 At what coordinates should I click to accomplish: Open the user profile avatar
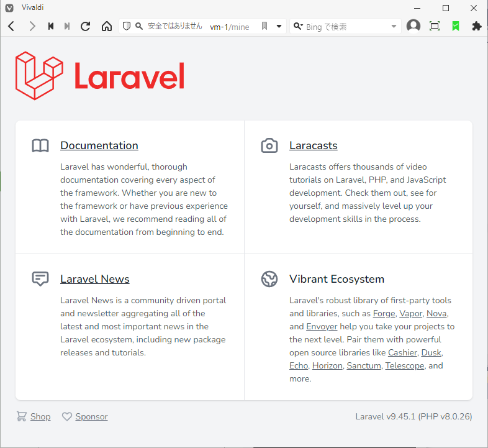click(x=413, y=26)
